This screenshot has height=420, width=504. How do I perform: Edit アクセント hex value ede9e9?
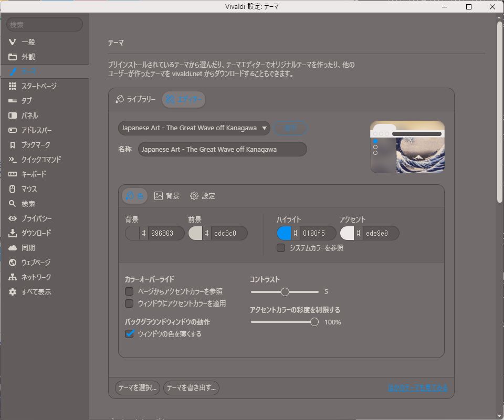pos(381,233)
